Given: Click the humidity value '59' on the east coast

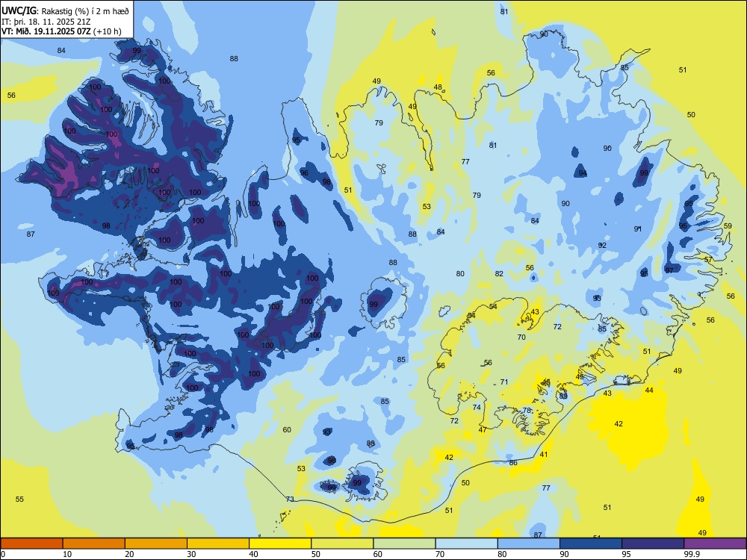Looking at the screenshot, I should [x=728, y=225].
